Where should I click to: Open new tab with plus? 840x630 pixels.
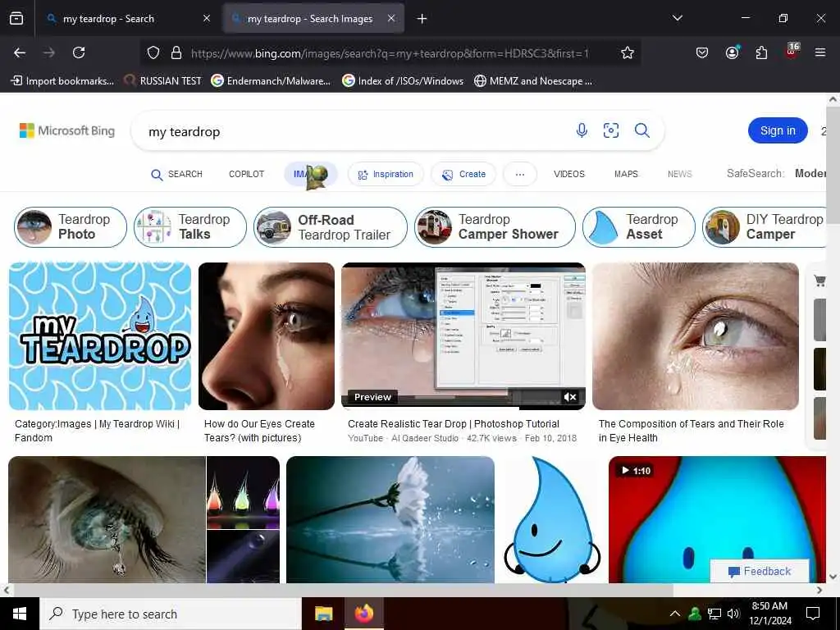point(422,19)
